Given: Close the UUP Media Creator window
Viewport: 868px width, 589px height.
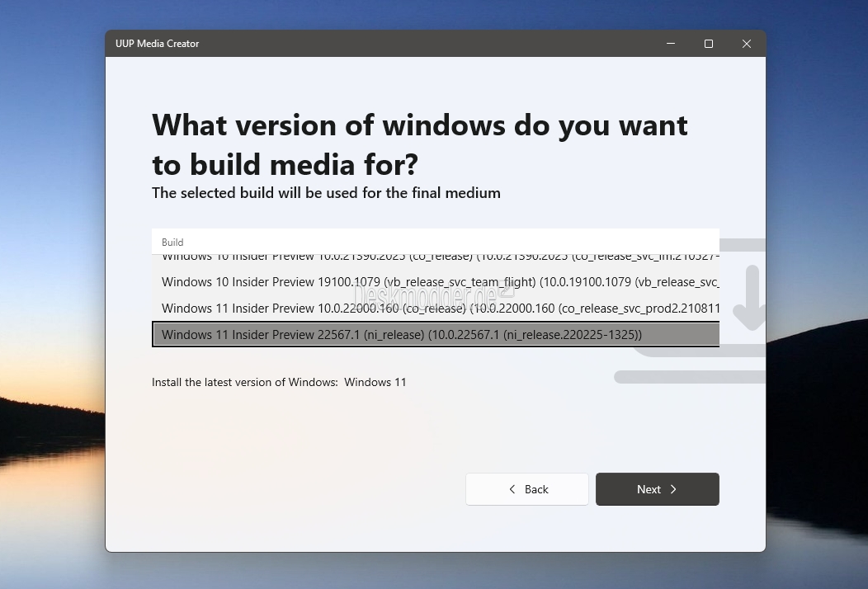Looking at the screenshot, I should coord(747,43).
